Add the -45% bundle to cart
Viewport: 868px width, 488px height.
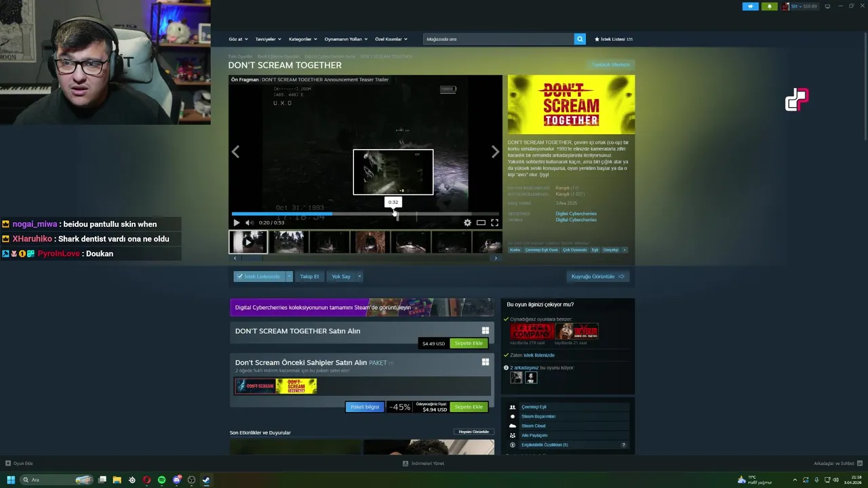pos(469,407)
